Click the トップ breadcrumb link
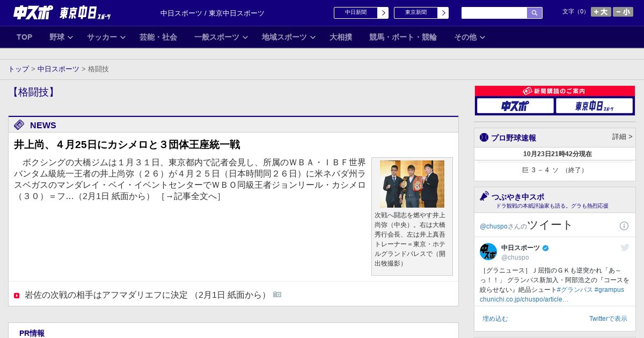The height and width of the screenshot is (338, 644). 19,69
